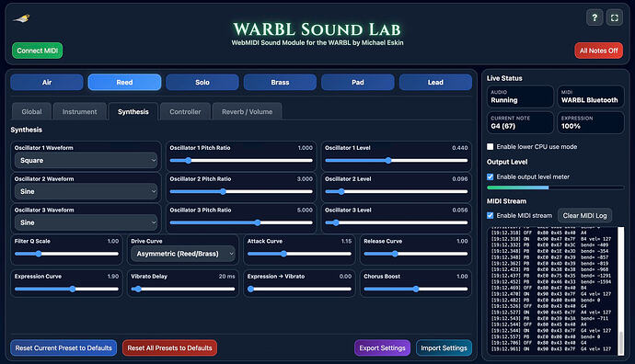This screenshot has width=635, height=364.
Task: Select the Air preset
Action: coord(47,82)
